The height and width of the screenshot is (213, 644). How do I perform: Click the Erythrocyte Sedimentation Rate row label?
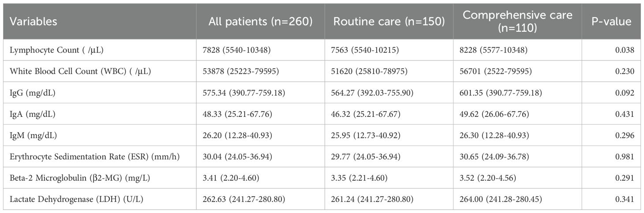[x=94, y=157]
